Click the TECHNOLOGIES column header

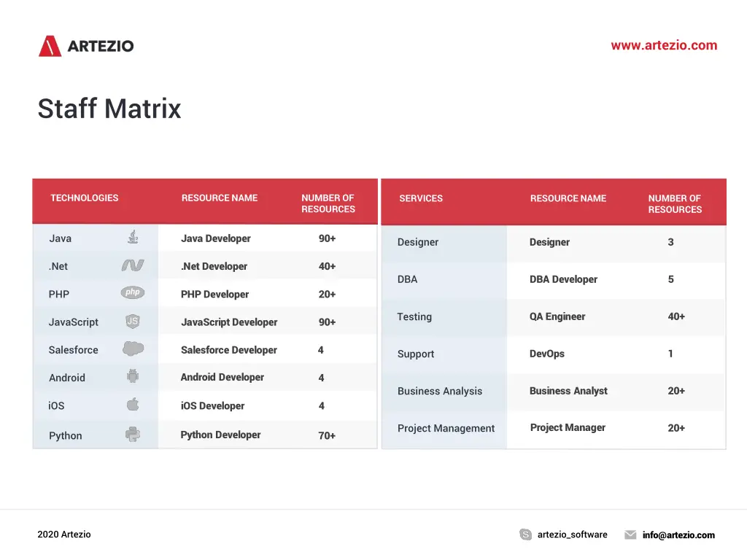(85, 198)
